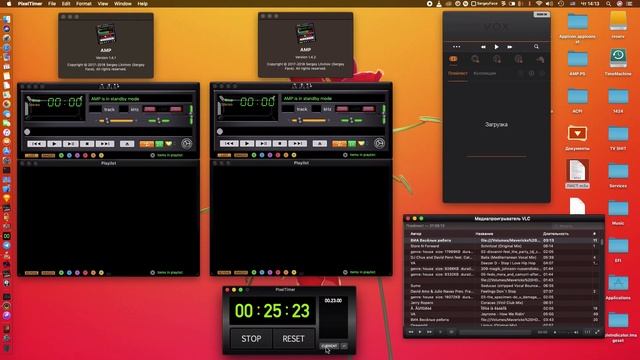Screen dimensions: 640x360
Task: Open the Window menu
Action: pyautogui.click(x=122, y=4)
